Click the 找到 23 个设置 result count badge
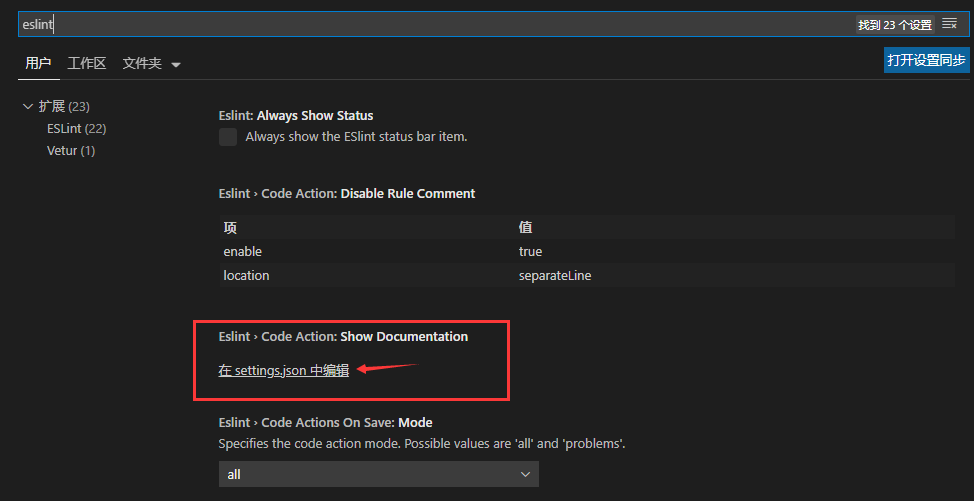This screenshot has height=501, width=974. (x=895, y=25)
